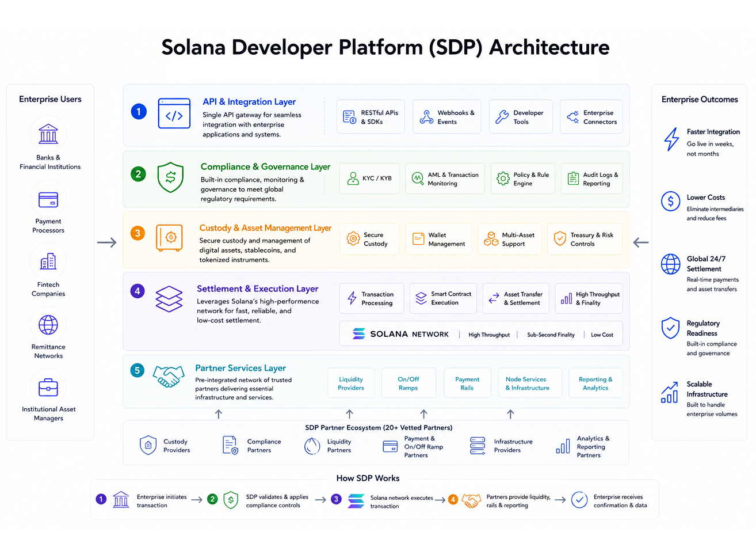The height and width of the screenshot is (558, 756).
Task: Select the Settlement & Execution stacked layers icon
Action: [169, 299]
